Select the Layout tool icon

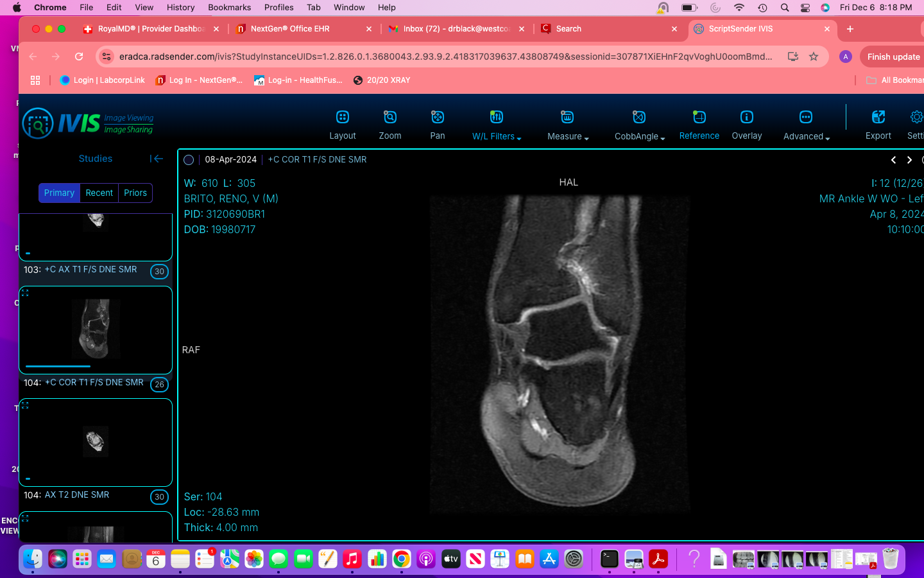click(x=342, y=118)
